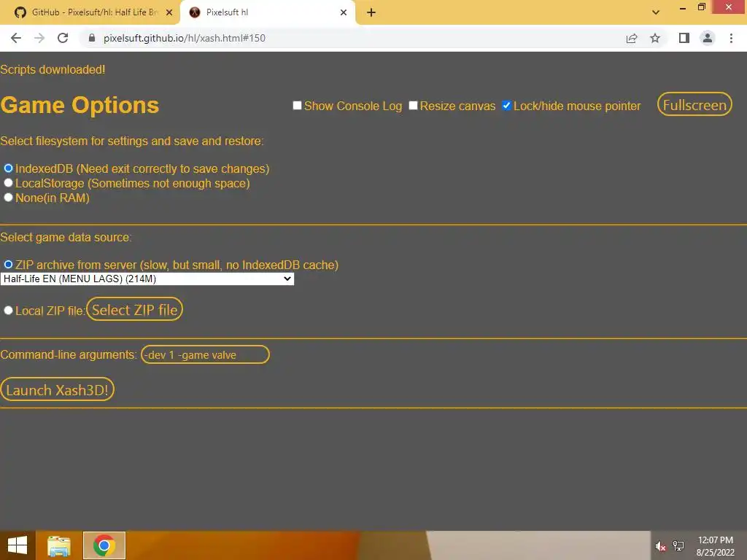Select IndexedDB filesystem option
The image size is (747, 560).
tap(8, 168)
